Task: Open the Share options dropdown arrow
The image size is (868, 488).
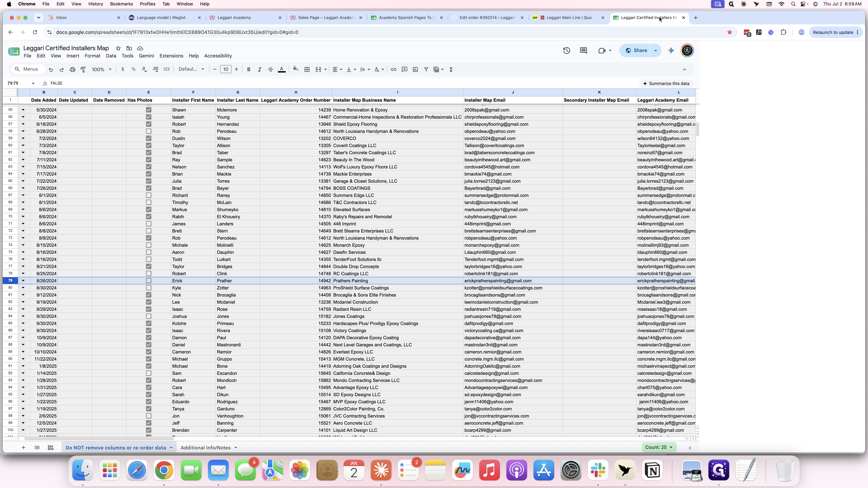Action: [x=655, y=50]
